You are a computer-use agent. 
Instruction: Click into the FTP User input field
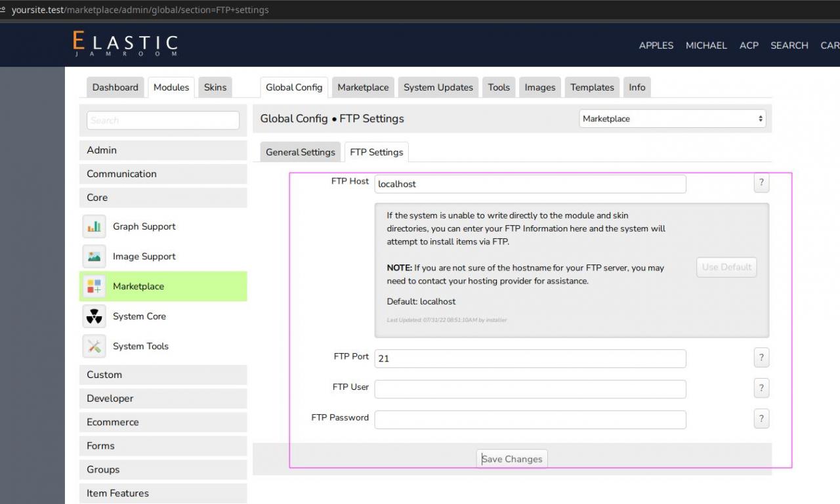[530, 389]
